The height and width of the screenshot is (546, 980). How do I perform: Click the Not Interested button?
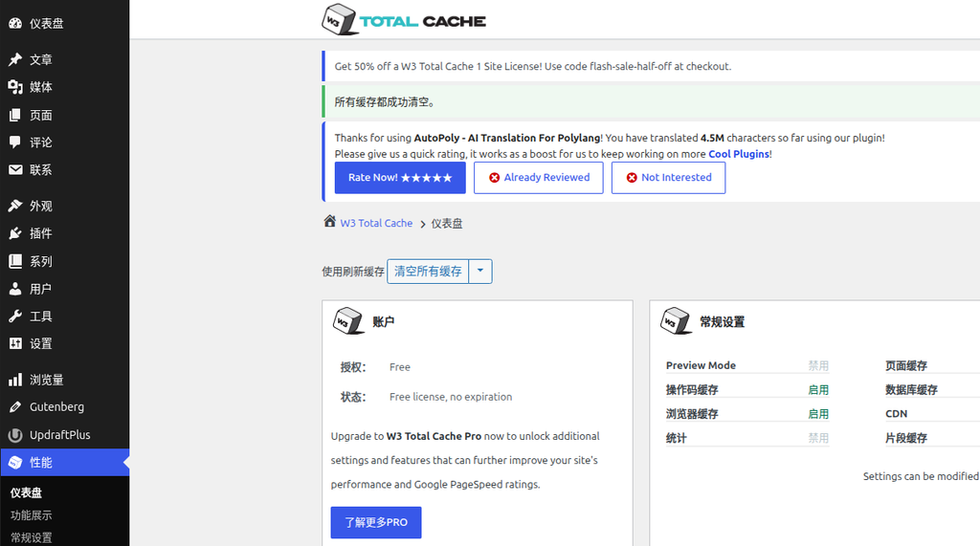[x=668, y=178]
